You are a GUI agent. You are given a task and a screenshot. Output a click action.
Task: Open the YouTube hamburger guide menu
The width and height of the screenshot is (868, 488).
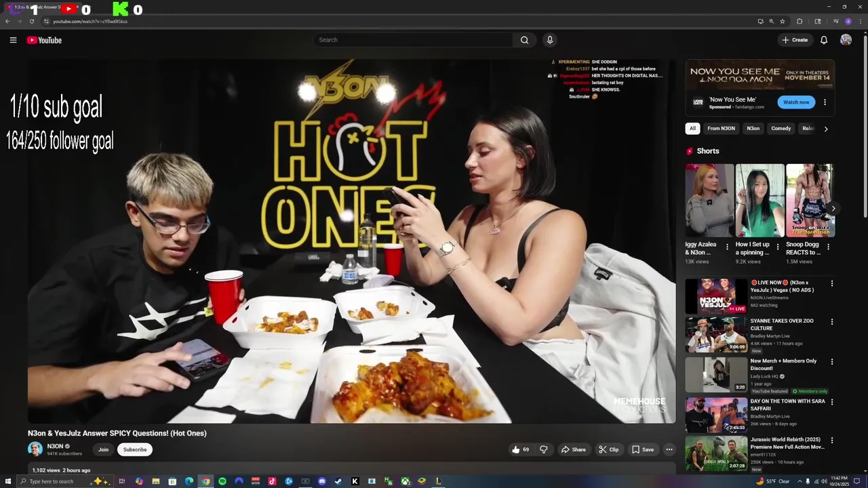(13, 40)
